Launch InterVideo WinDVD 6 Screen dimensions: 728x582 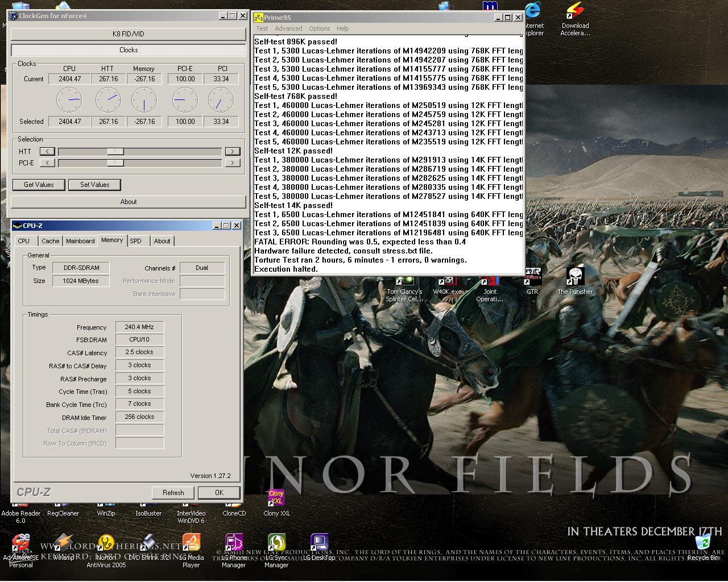point(191,513)
